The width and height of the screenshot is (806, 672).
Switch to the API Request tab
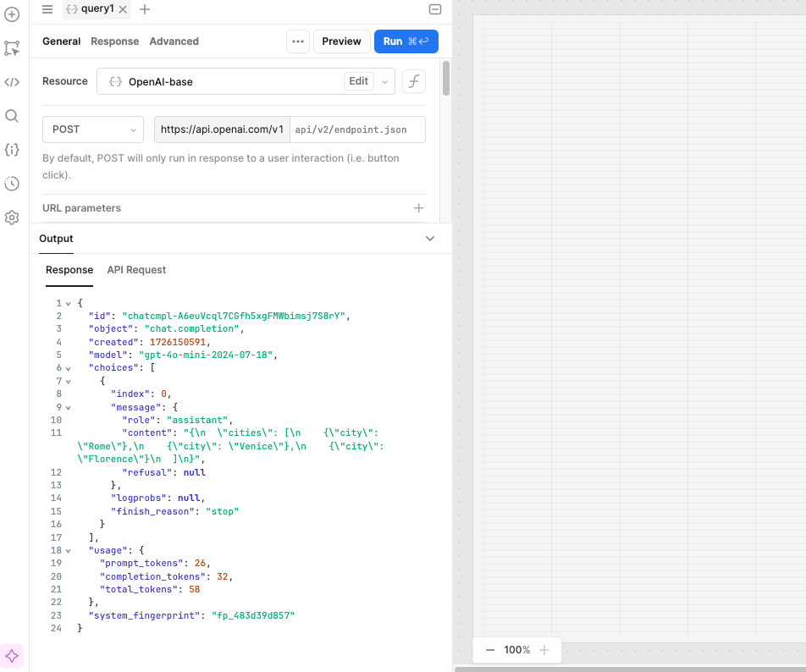(136, 270)
